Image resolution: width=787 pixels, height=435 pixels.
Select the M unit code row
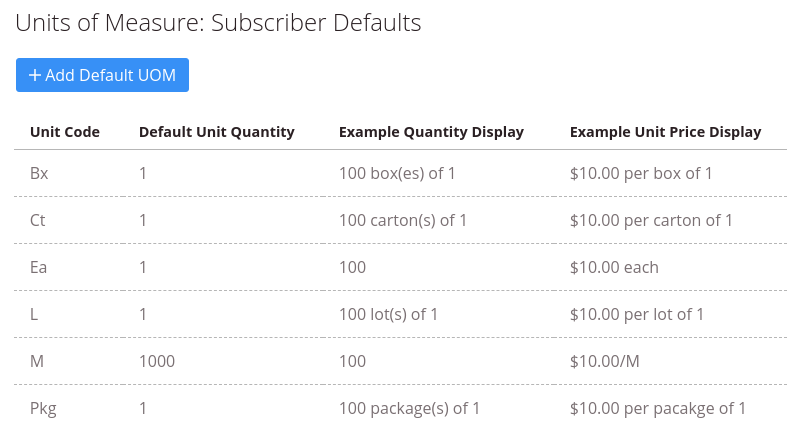tap(401, 361)
